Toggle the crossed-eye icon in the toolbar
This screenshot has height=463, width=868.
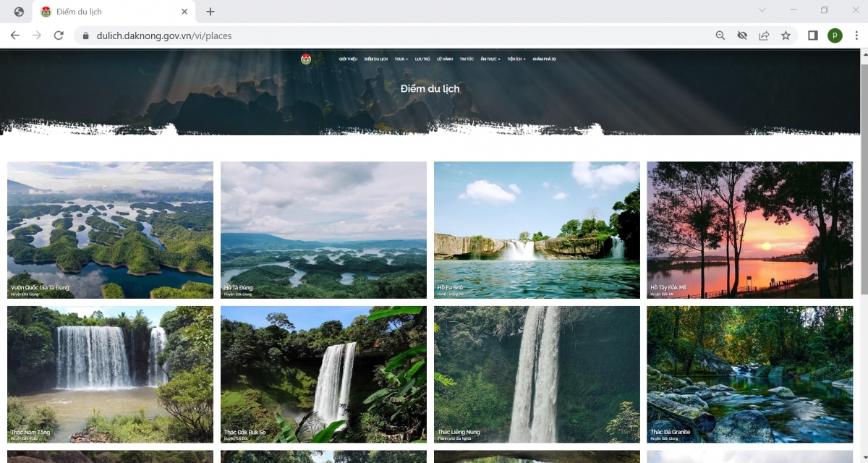[x=742, y=35]
